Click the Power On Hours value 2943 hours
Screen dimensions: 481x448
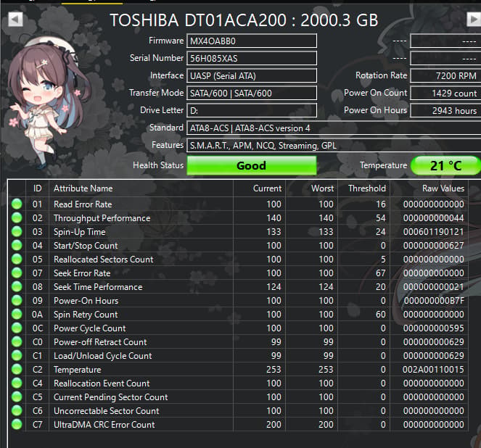(x=445, y=110)
